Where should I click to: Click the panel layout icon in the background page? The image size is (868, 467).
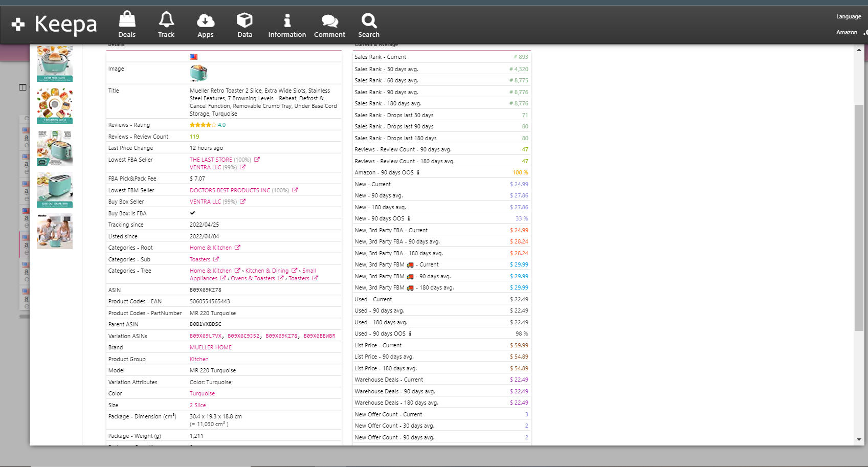click(x=23, y=87)
